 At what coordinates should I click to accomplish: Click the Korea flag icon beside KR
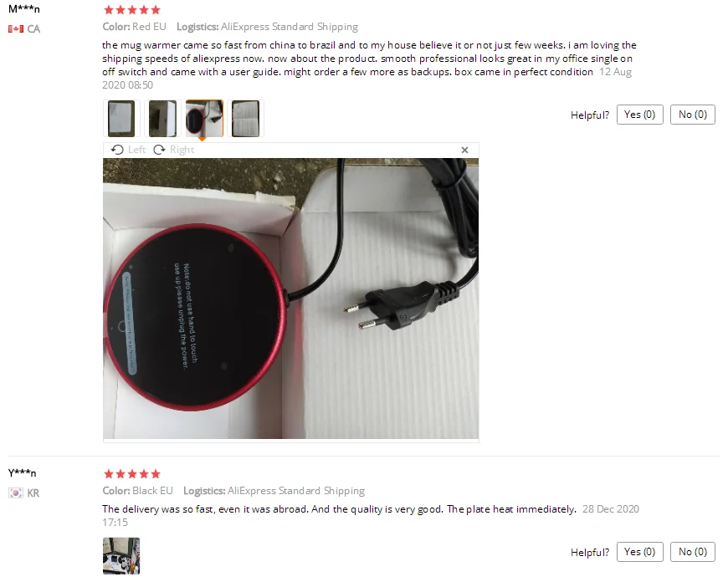(16, 493)
